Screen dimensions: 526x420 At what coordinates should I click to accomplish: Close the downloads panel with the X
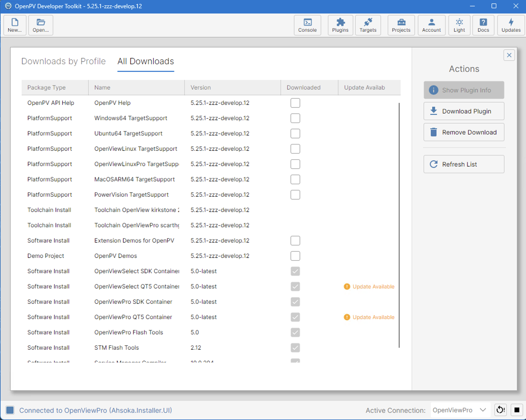pos(509,55)
